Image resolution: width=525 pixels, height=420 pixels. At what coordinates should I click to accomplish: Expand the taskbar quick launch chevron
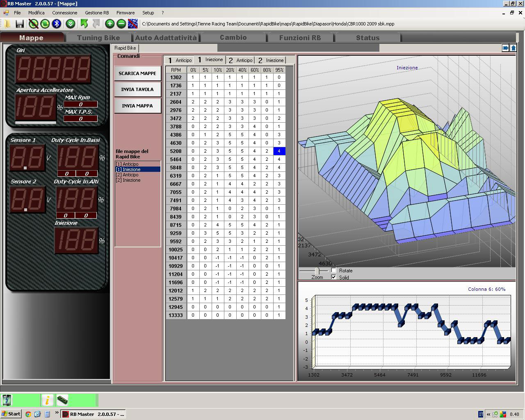pos(57,413)
